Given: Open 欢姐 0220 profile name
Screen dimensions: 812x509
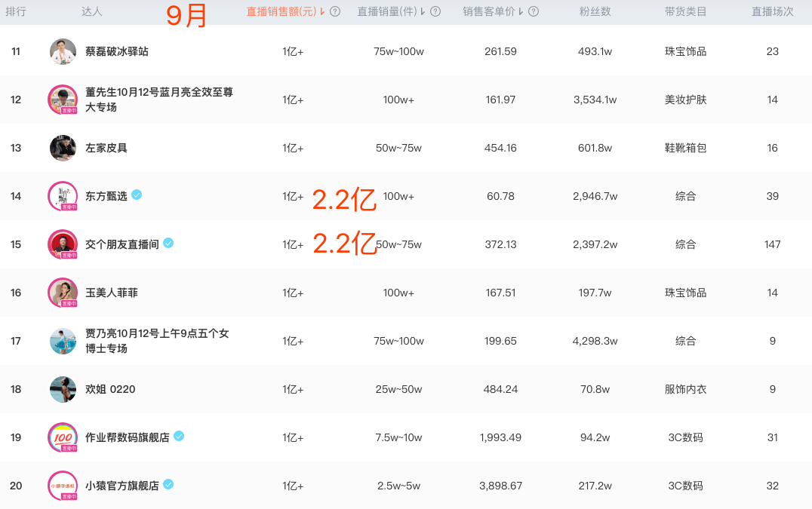Looking at the screenshot, I should click(x=110, y=389).
